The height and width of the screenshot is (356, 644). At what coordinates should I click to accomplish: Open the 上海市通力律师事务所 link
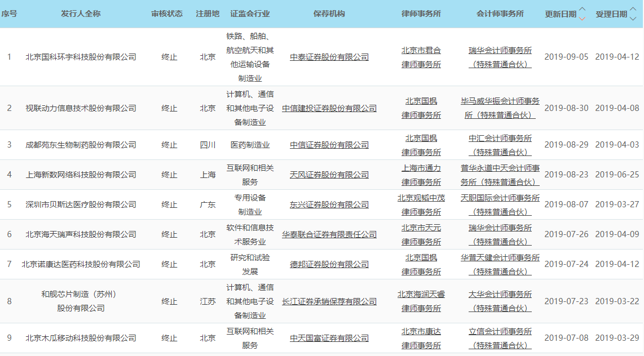[421, 175]
